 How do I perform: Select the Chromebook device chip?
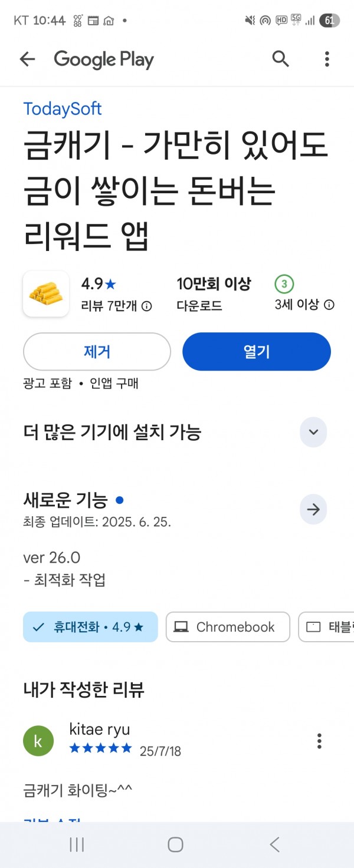click(228, 627)
